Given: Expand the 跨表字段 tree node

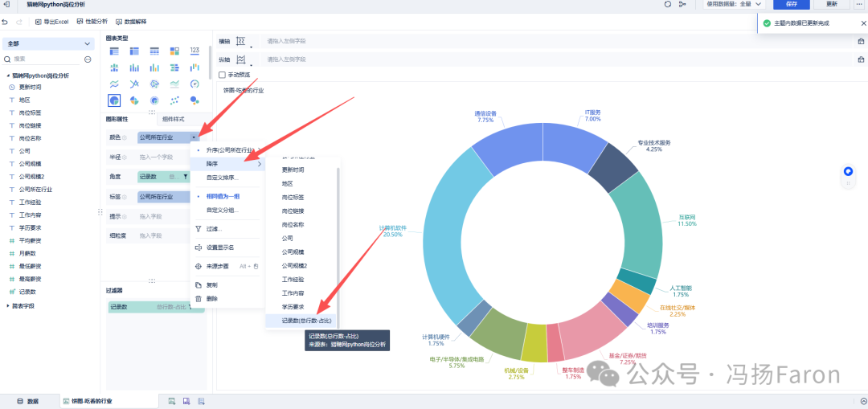Looking at the screenshot, I should pos(8,306).
